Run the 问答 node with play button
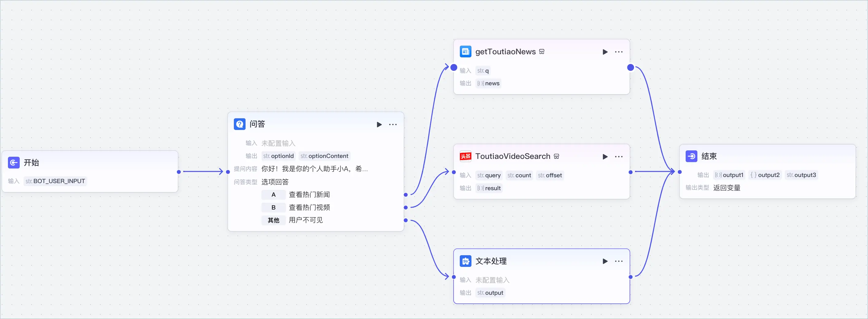The width and height of the screenshot is (868, 319). tap(379, 125)
